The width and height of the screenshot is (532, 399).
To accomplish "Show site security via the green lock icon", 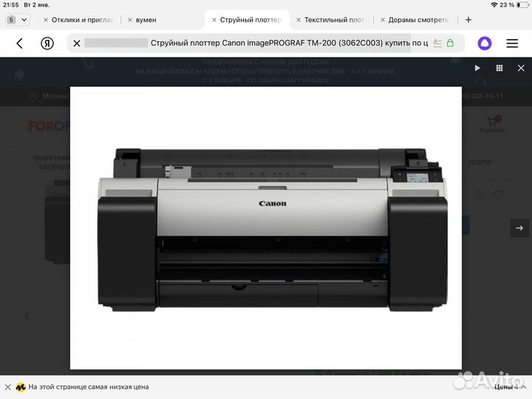I will click(x=450, y=43).
